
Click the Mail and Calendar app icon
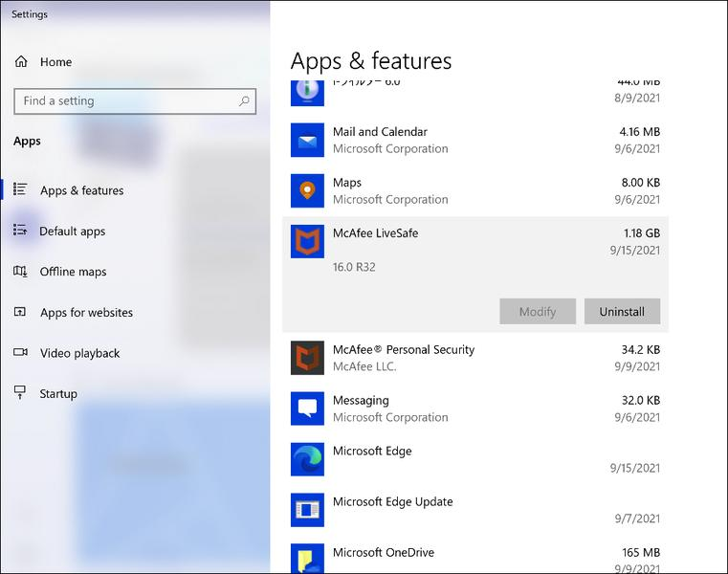pyautogui.click(x=307, y=140)
